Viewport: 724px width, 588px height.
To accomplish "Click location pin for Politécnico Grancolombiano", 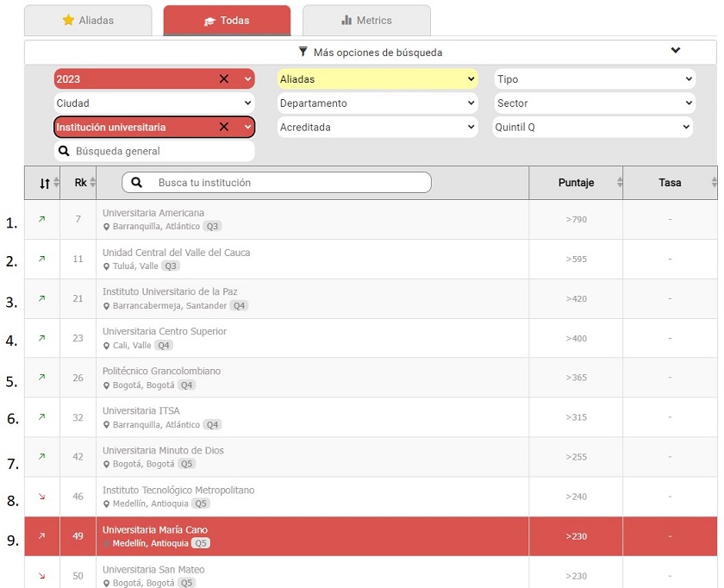I will tap(106, 385).
